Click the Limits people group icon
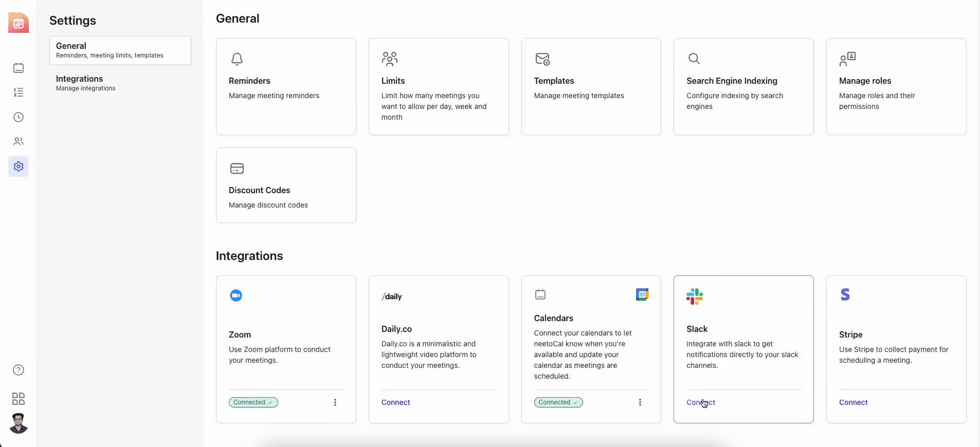The width and height of the screenshot is (980, 447). tap(390, 59)
